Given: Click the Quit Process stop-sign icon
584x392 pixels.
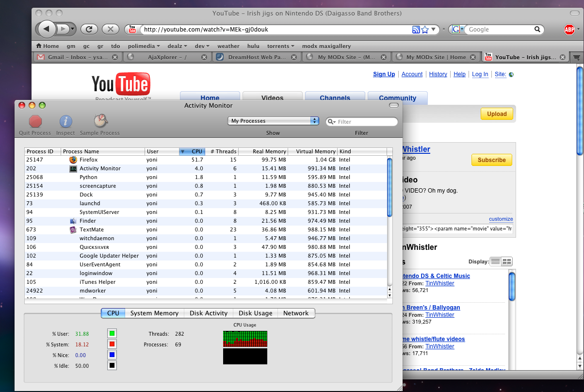Looking at the screenshot, I should coord(35,121).
